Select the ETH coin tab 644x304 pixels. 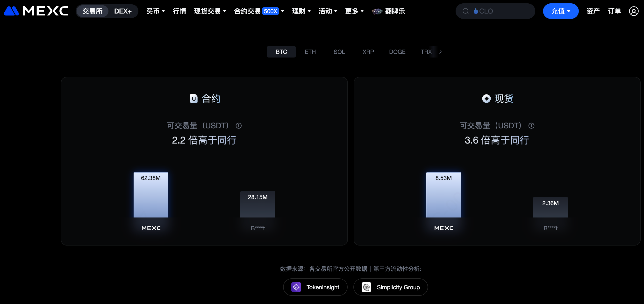point(310,52)
